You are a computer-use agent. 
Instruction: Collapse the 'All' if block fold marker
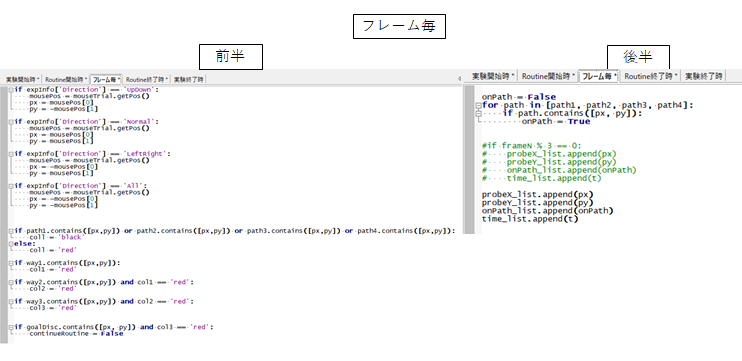tap(11, 186)
